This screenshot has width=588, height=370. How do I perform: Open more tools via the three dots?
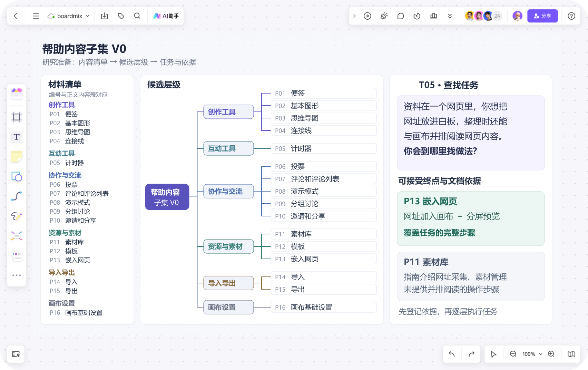(x=17, y=275)
